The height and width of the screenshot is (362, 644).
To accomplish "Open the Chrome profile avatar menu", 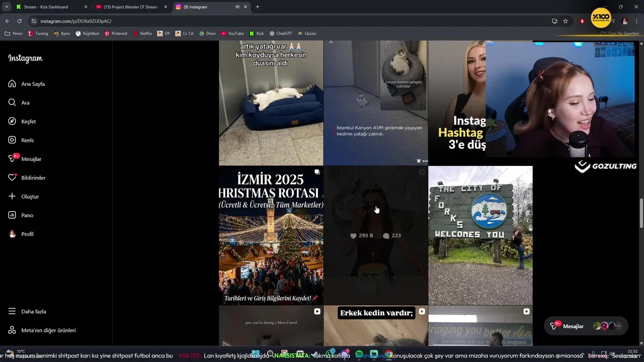I will [x=624, y=21].
